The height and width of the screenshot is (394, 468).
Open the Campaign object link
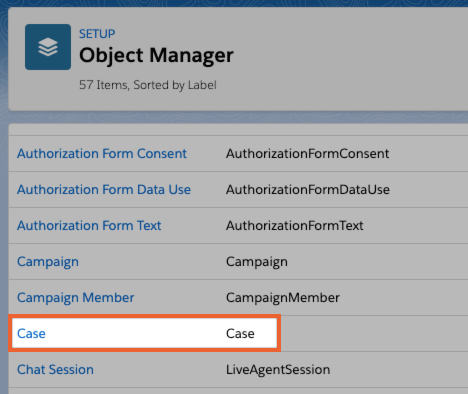coord(48,262)
